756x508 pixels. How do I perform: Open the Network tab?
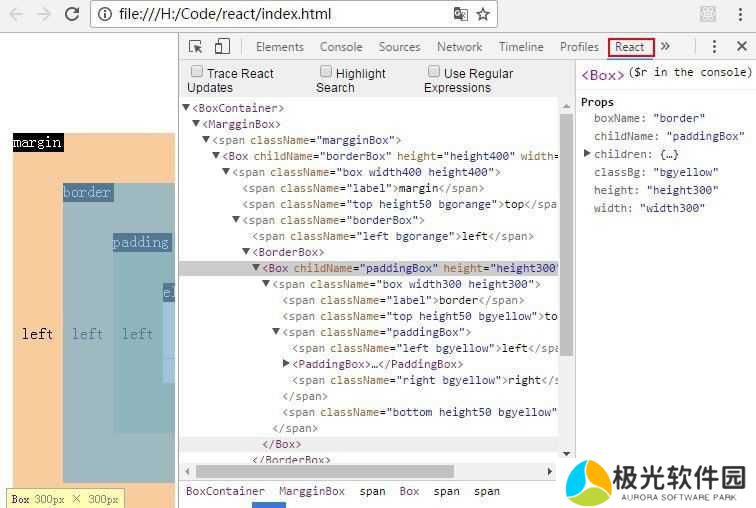(x=459, y=47)
